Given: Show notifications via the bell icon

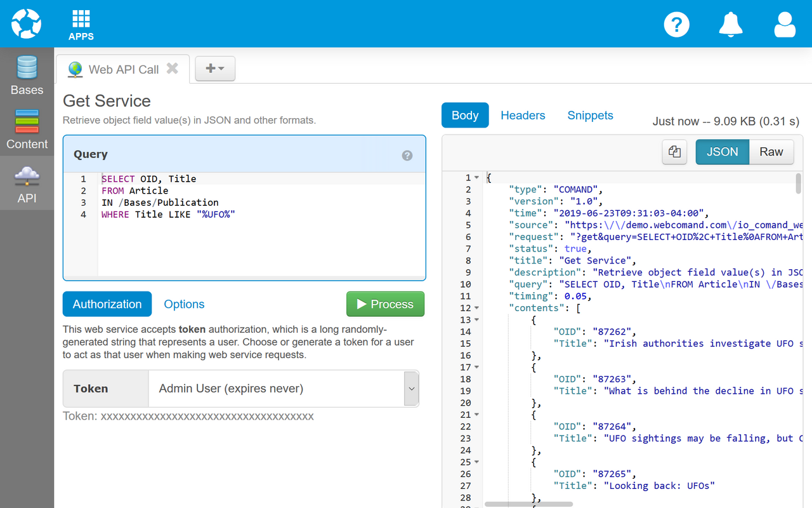Looking at the screenshot, I should click(731, 25).
